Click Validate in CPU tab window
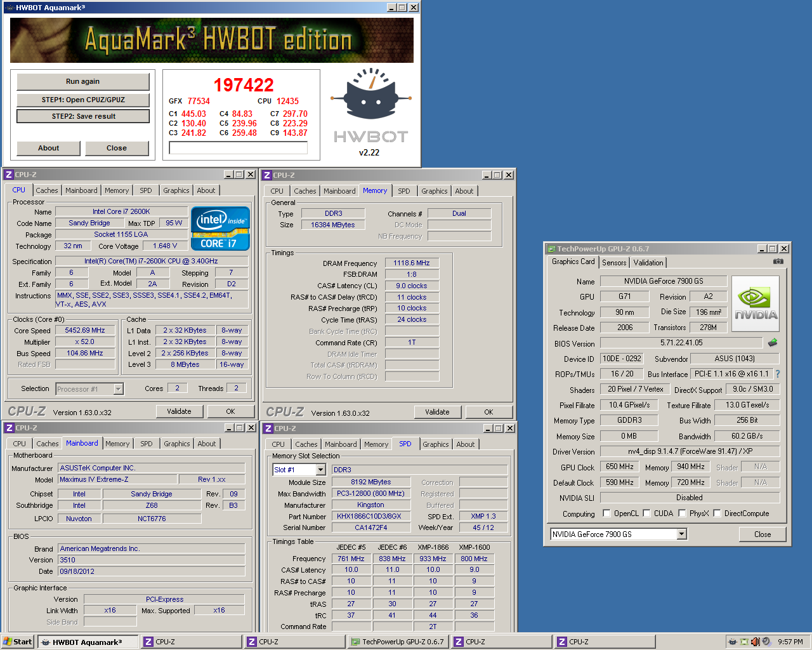Screen dimensions: 812x650 pyautogui.click(x=179, y=411)
